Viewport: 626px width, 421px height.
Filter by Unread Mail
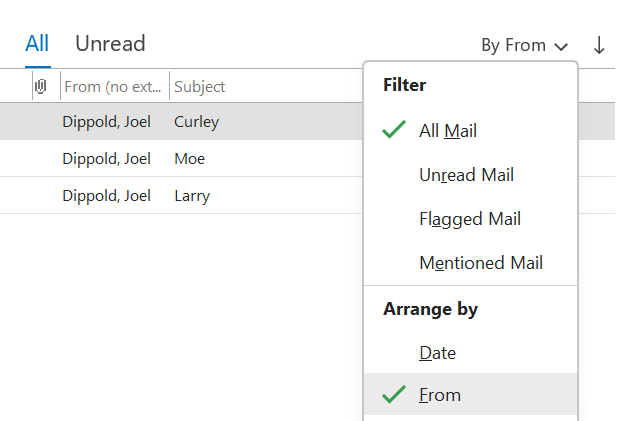click(x=466, y=174)
